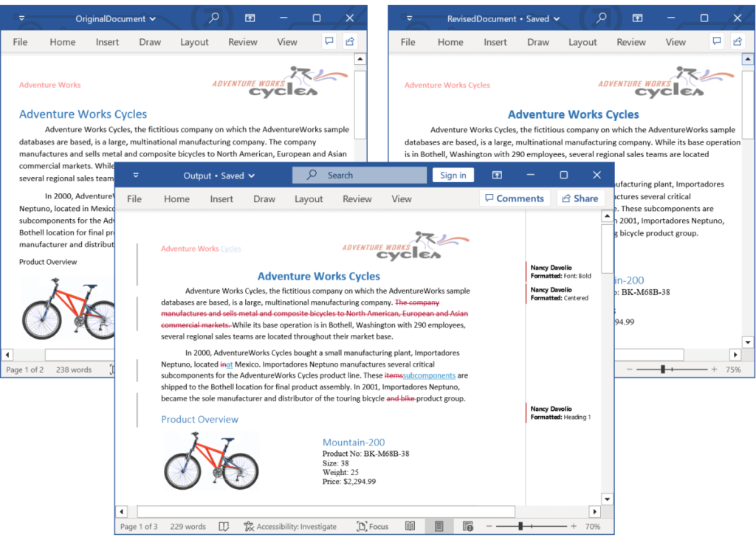Viewport: 756px width, 540px height.
Task: Select the Read Mode view icon
Action: click(x=410, y=526)
